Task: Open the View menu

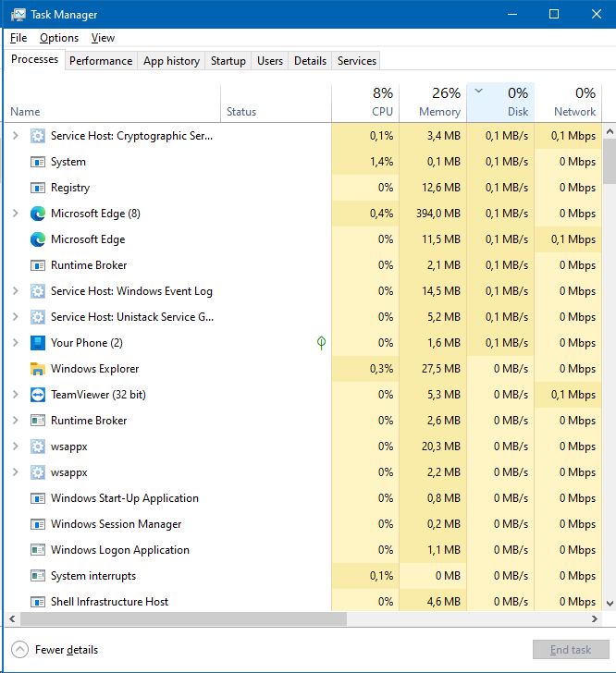Action: (103, 38)
